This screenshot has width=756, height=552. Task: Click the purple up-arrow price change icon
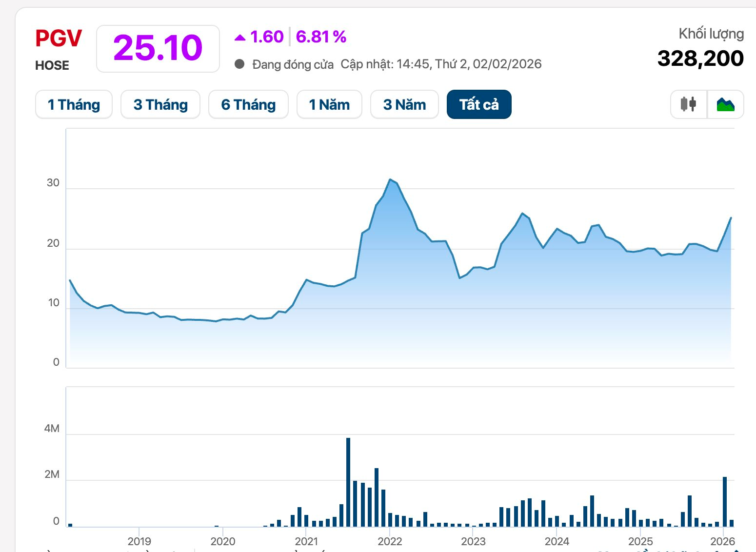[x=239, y=38]
